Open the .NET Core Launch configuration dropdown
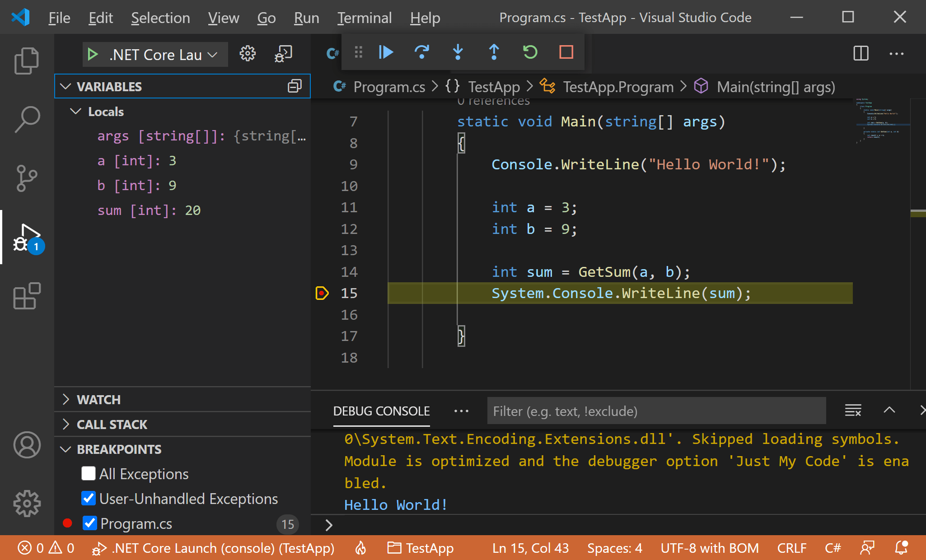The image size is (926, 560). point(154,54)
